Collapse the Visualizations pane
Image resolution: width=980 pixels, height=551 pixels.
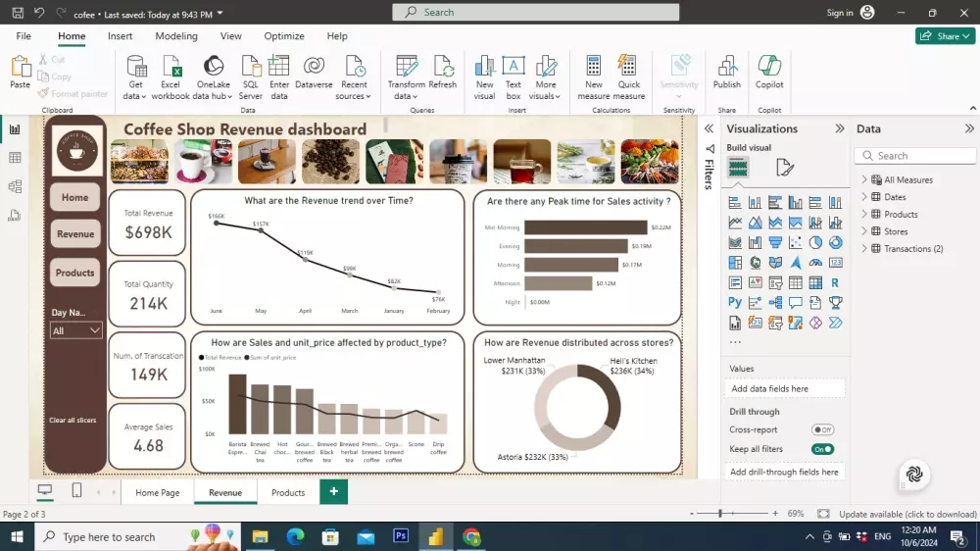(x=840, y=128)
